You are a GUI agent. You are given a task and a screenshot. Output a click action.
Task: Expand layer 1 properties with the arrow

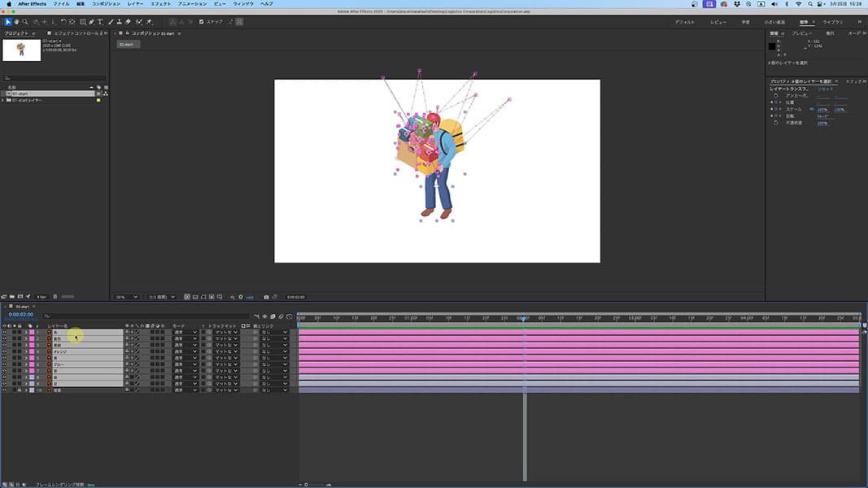[x=25, y=332]
